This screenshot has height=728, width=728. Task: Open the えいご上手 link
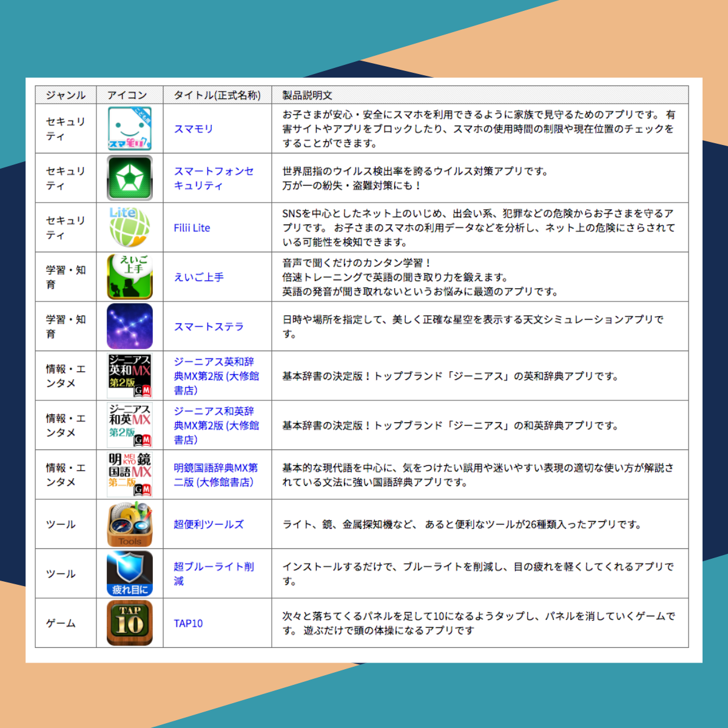click(199, 277)
